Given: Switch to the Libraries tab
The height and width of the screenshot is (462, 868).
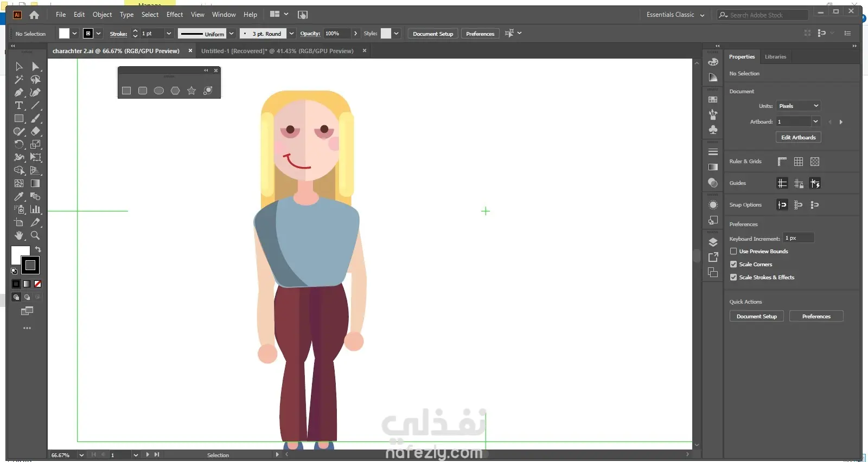Looking at the screenshot, I should pos(775,57).
